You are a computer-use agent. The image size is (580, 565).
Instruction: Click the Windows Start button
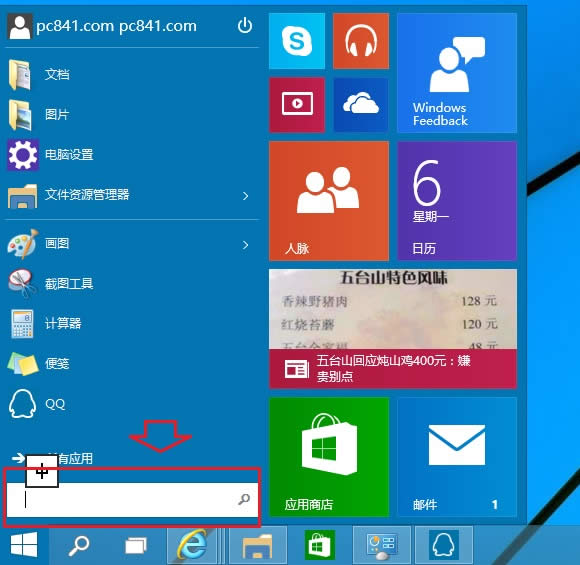click(x=24, y=545)
